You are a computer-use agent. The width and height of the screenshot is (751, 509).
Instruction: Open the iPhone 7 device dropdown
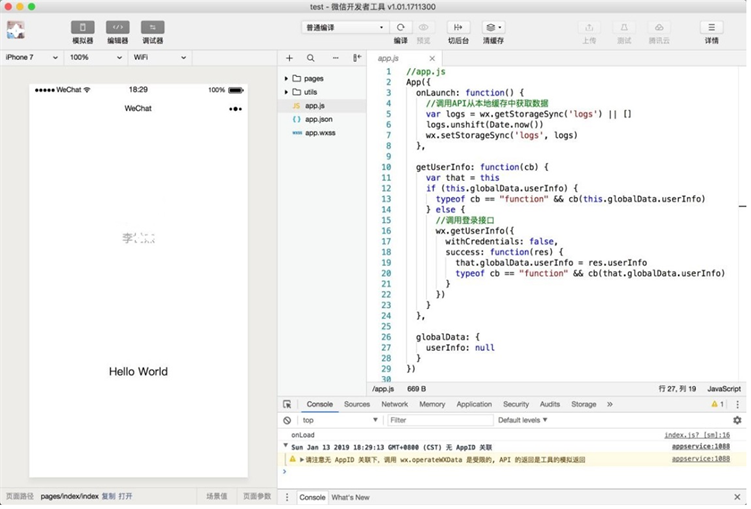[x=32, y=57]
